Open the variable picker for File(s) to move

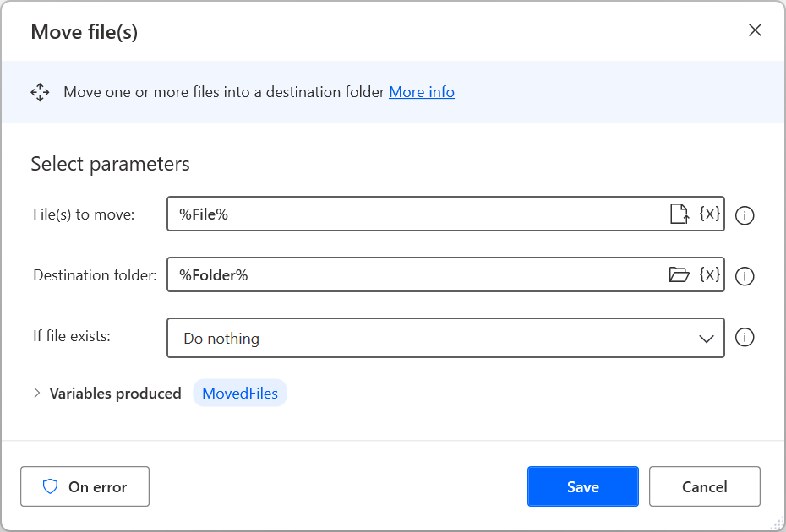[x=708, y=214]
